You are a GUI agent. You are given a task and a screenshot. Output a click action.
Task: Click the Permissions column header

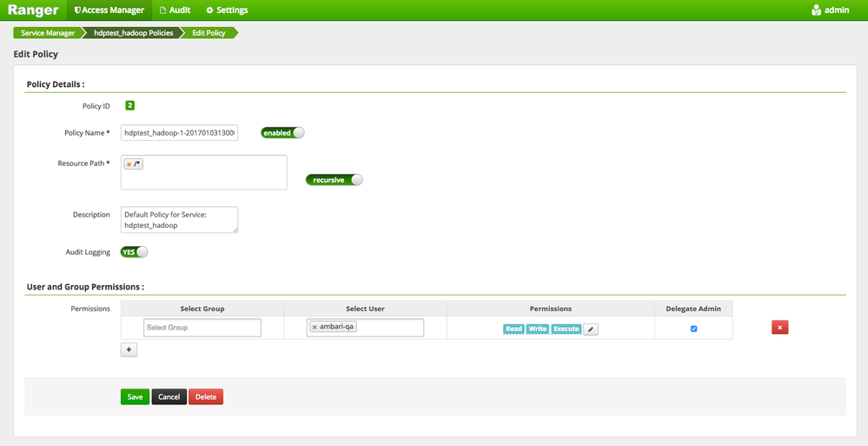[x=551, y=309]
